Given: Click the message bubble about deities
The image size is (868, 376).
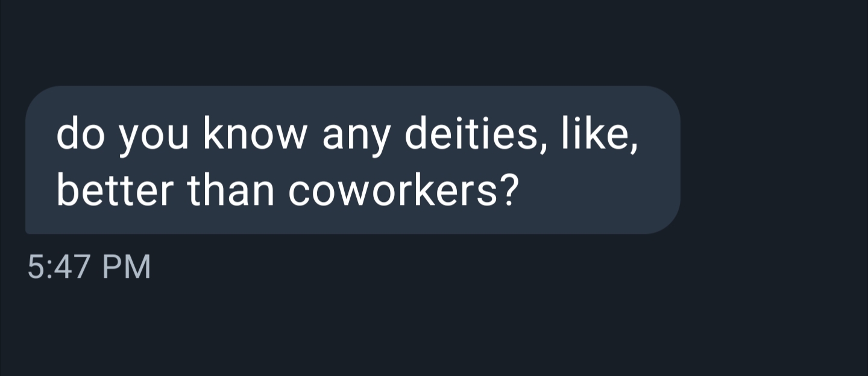Looking at the screenshot, I should pos(353,160).
